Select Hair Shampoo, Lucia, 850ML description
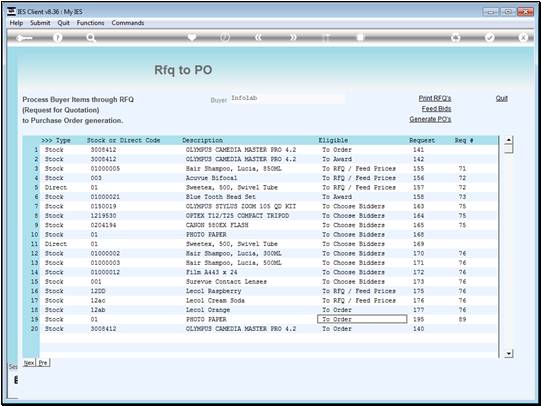This screenshot has height=406, width=541. (234, 168)
